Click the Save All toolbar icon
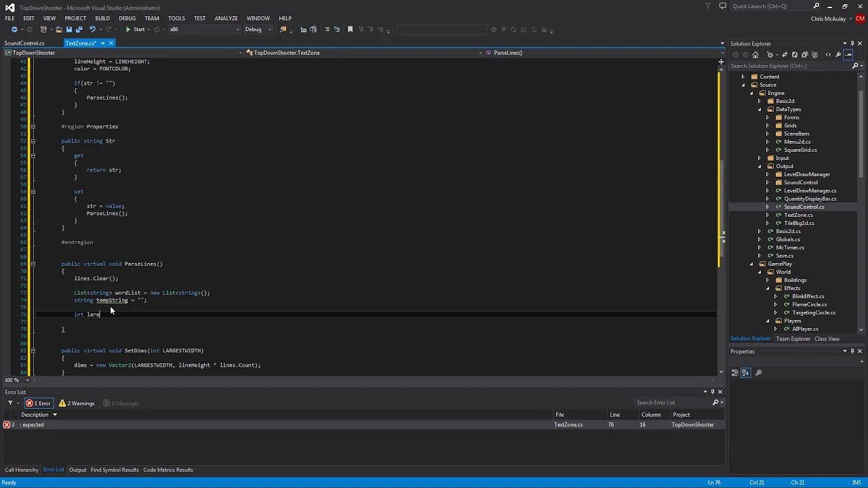The image size is (868, 488). [79, 30]
